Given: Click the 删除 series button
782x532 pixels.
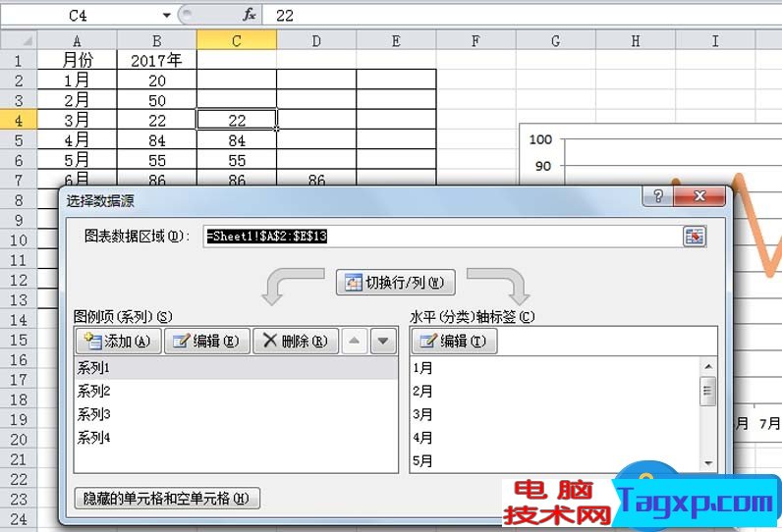Looking at the screenshot, I should pos(296,342).
